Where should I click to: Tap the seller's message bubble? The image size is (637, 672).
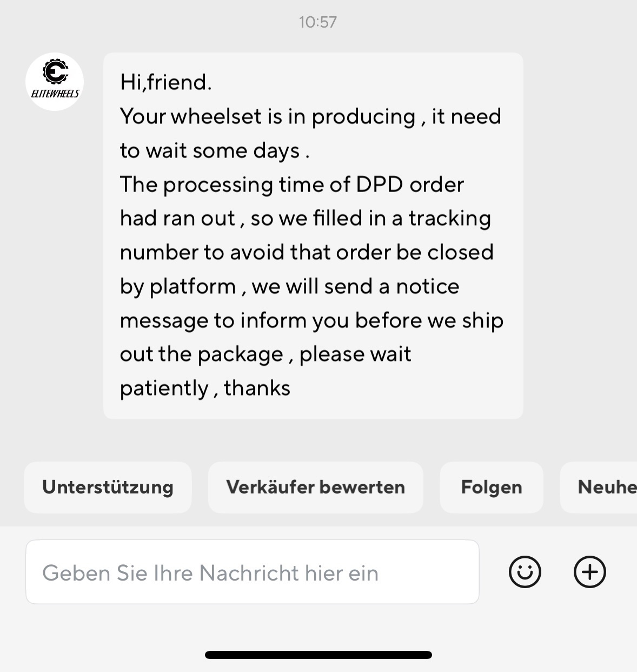click(313, 236)
